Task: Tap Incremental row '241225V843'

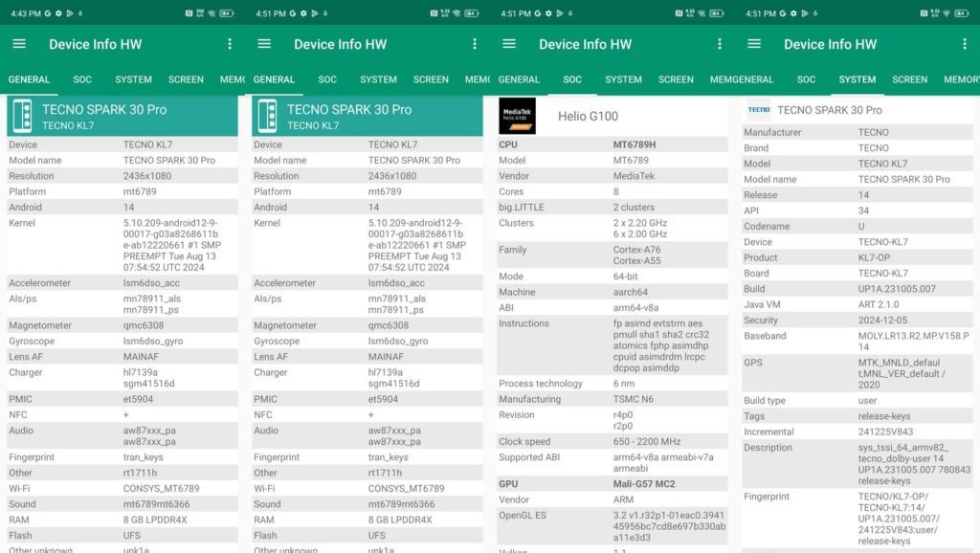Action: tap(857, 431)
